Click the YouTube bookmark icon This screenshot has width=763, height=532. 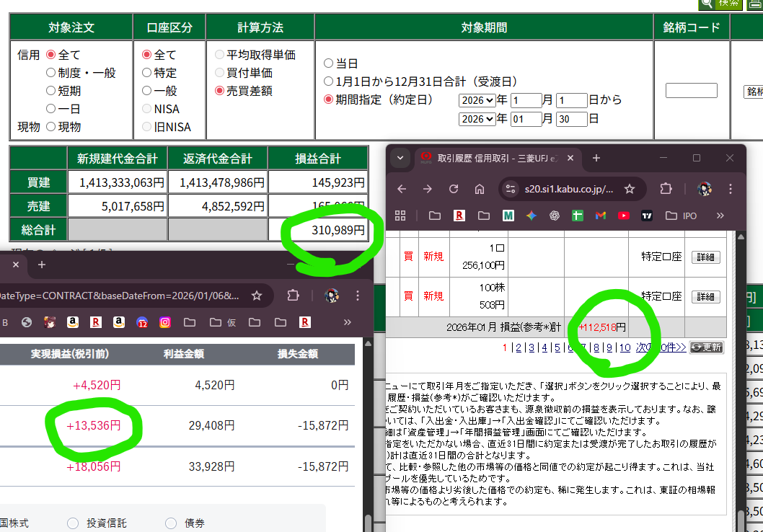coord(624,216)
